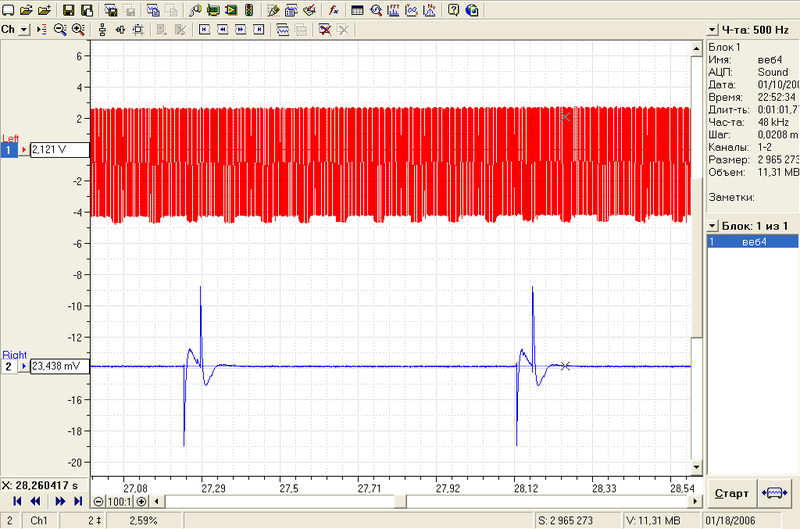Skip to start with playback first button
This screenshot has height=529, width=800.
click(x=17, y=501)
